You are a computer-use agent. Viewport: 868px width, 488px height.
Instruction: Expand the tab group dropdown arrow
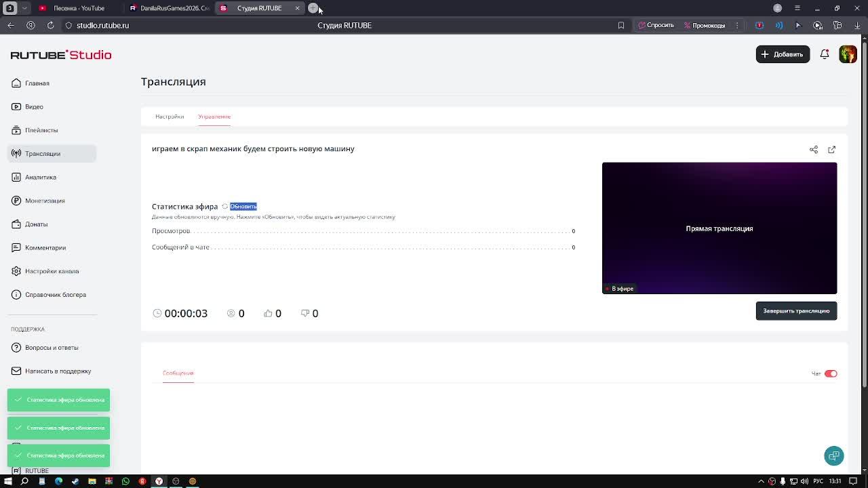click(x=24, y=8)
